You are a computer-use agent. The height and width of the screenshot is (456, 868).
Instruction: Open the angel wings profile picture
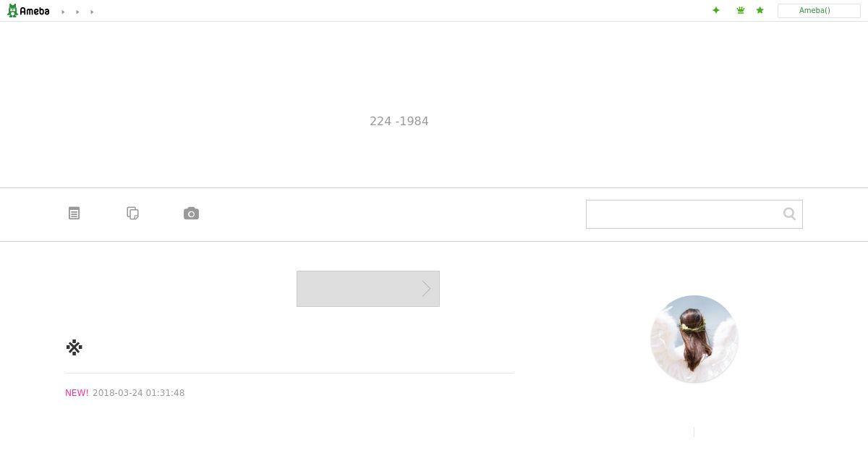[x=694, y=339]
